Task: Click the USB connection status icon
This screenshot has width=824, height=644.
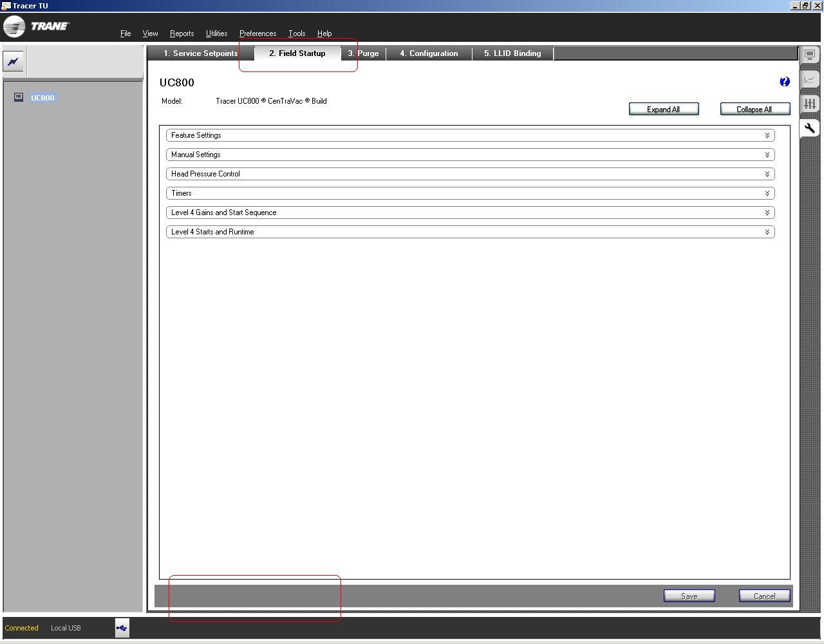Action: pos(122,628)
